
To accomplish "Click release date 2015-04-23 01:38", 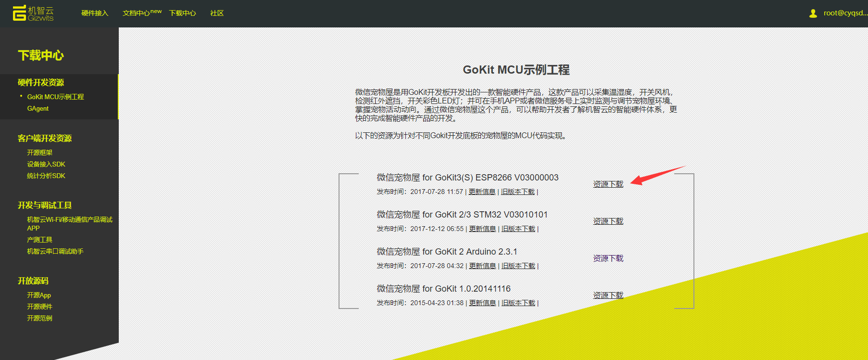I will pos(437,303).
